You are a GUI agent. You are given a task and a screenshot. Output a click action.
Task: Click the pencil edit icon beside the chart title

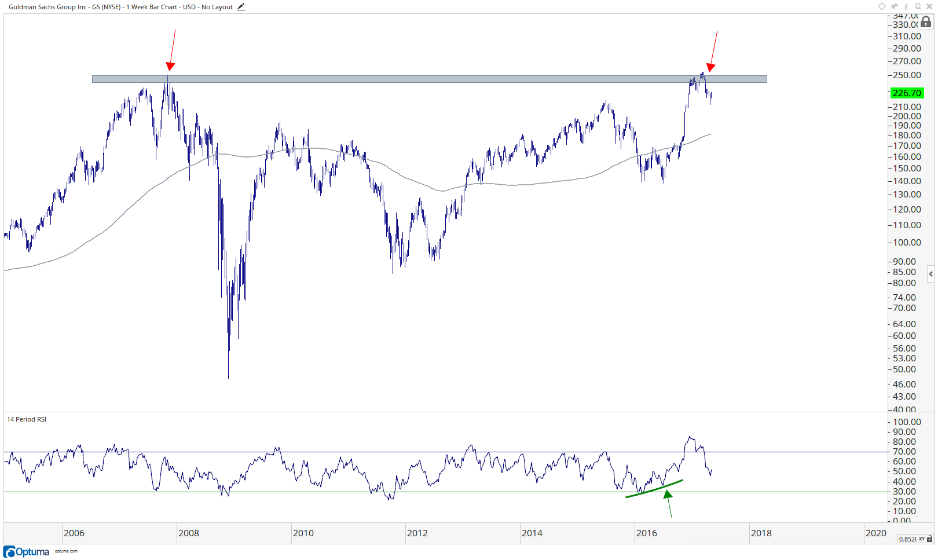[241, 7]
